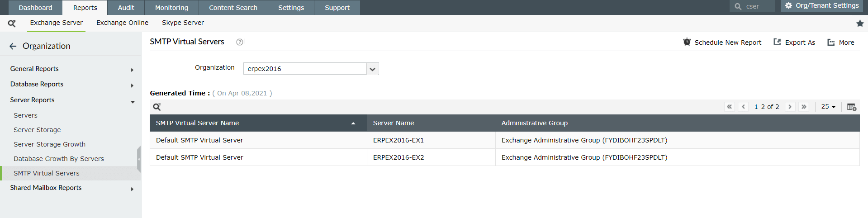This screenshot has height=218, width=868.
Task: Open the add/remove columns icon
Action: (851, 107)
